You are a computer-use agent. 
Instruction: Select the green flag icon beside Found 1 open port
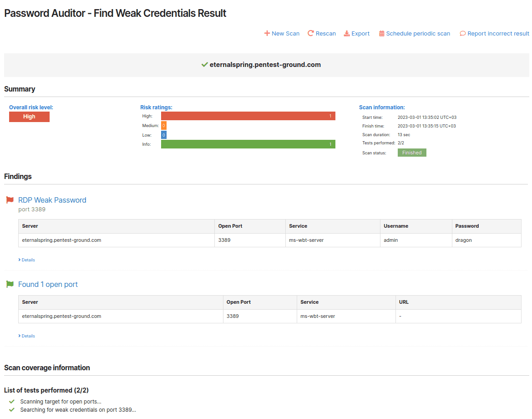10,284
